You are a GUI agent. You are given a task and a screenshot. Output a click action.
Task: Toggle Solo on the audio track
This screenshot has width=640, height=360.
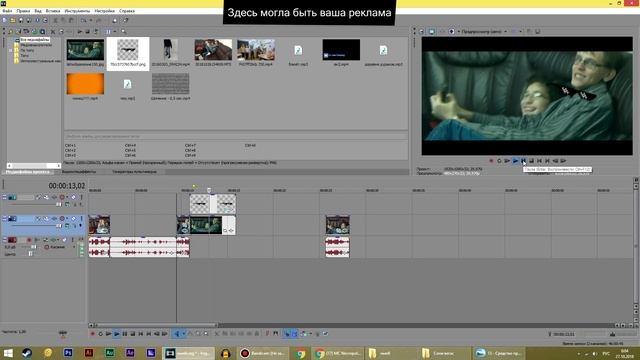[x=73, y=240]
